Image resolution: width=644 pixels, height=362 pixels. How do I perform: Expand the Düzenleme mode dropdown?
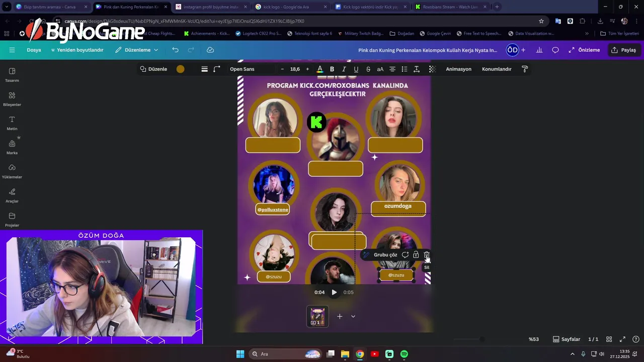point(136,50)
